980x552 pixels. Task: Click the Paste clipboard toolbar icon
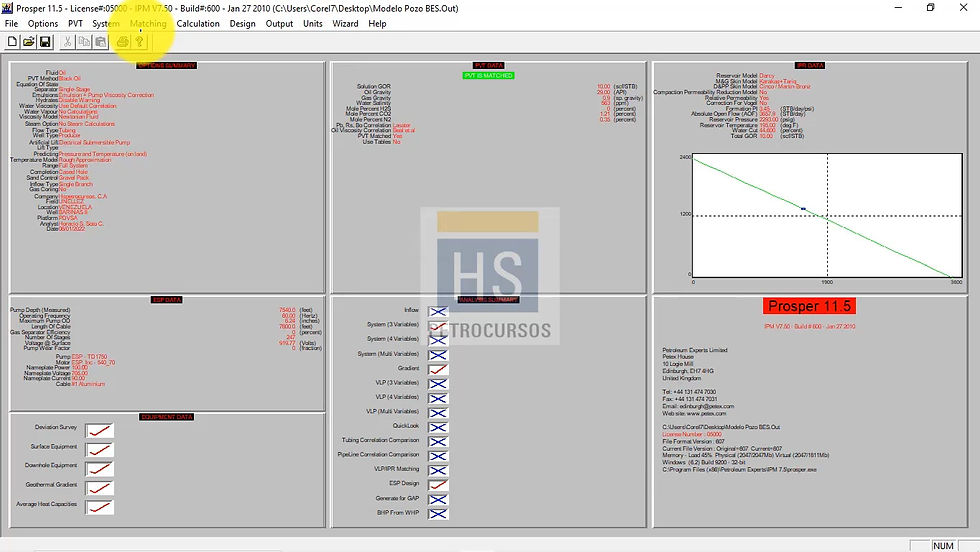[100, 42]
